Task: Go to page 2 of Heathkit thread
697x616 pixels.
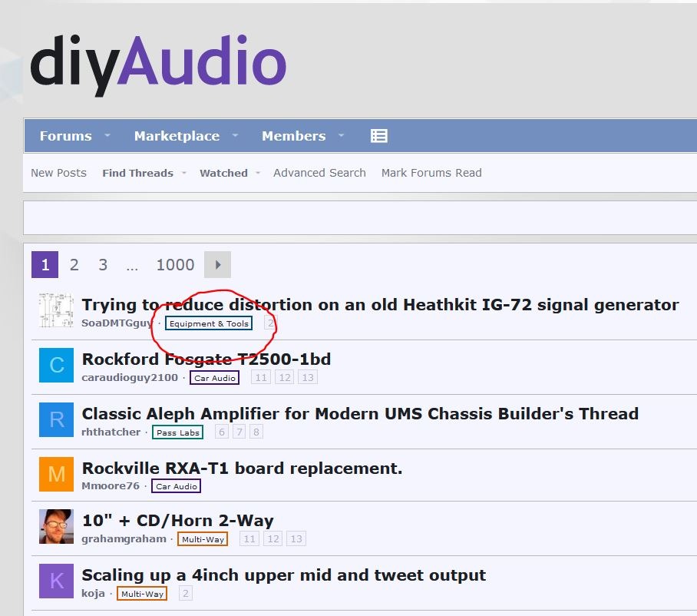Action: pos(270,323)
